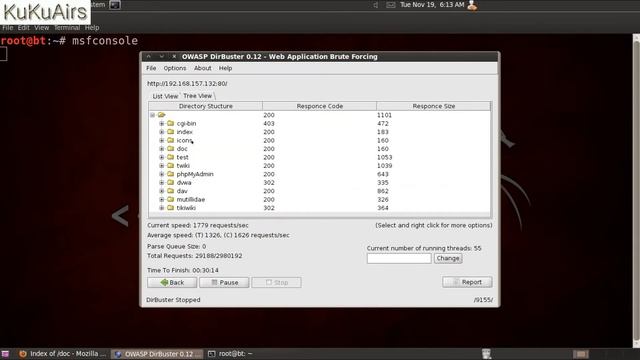Click the Report button
The image size is (640, 360).
pos(467,282)
